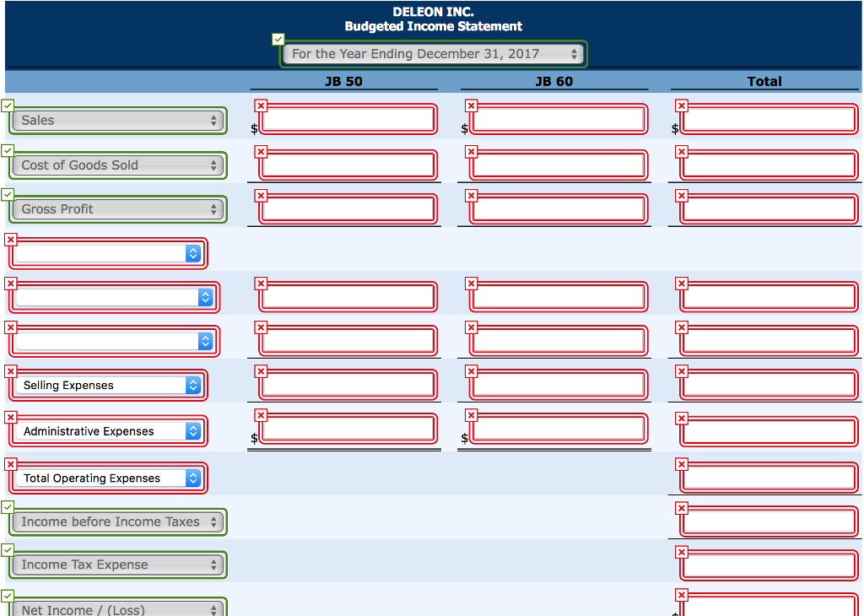Click the green checkmark beside the Sales dropdown
Screen dimensions: 864x616
pos(8,105)
